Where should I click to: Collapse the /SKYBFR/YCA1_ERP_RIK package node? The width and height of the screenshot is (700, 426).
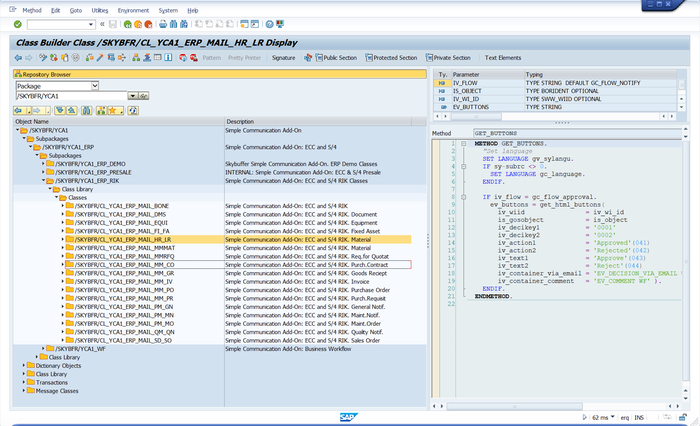pyautogui.click(x=43, y=181)
